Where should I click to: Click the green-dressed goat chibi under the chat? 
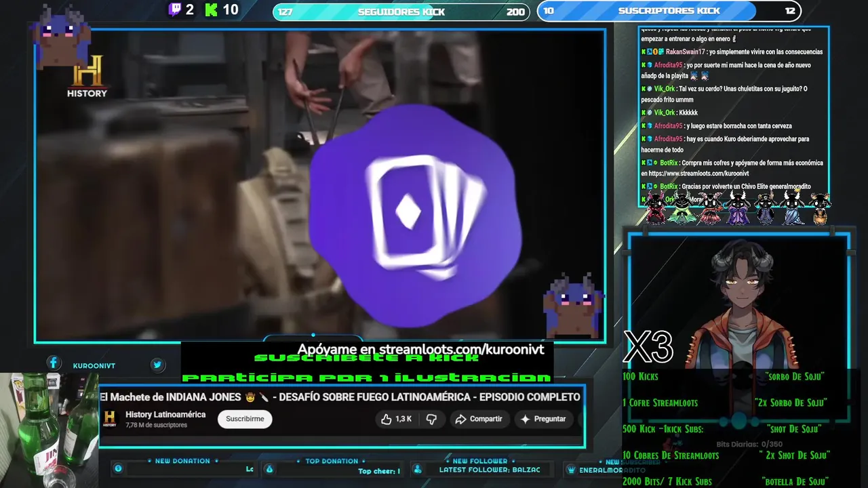tap(681, 207)
